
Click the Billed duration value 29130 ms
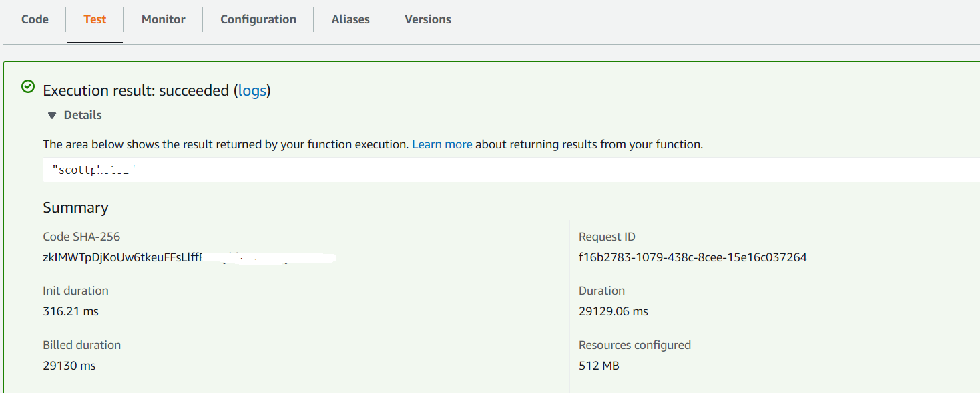69,366
